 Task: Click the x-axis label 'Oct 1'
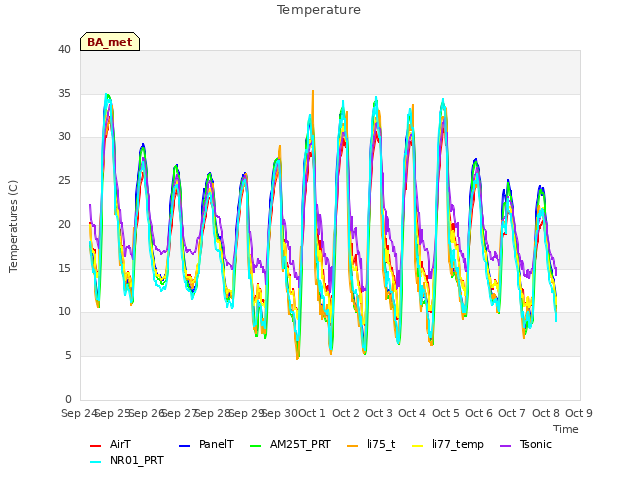[x=312, y=413]
